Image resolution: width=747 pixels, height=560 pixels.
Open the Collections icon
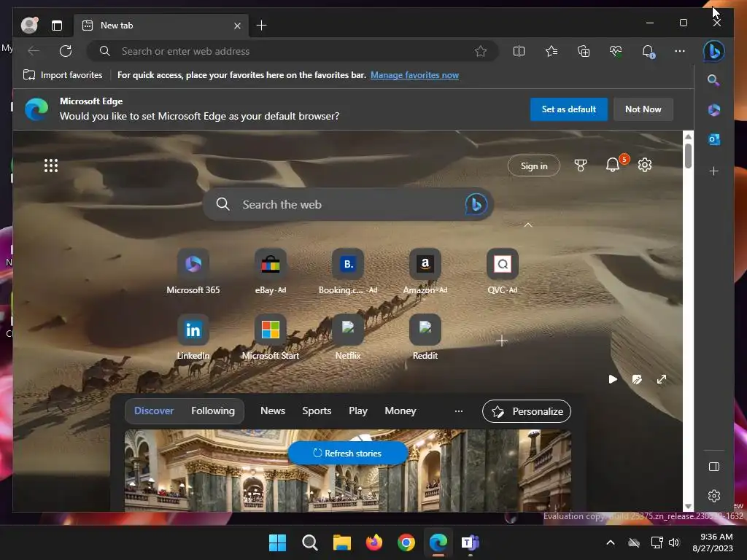(584, 51)
